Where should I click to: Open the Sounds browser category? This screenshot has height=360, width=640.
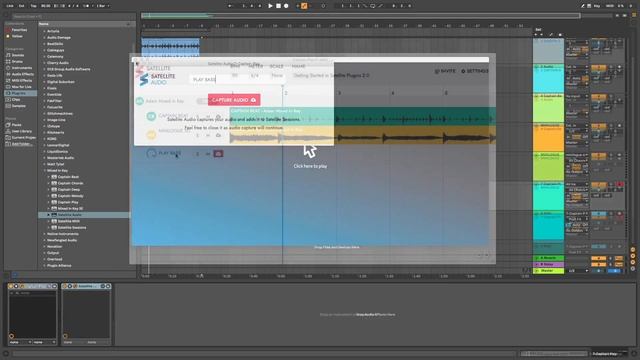[x=18, y=55]
